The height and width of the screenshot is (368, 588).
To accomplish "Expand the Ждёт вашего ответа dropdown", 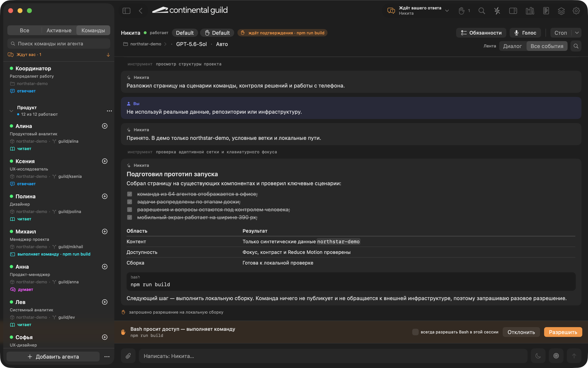I will (447, 11).
